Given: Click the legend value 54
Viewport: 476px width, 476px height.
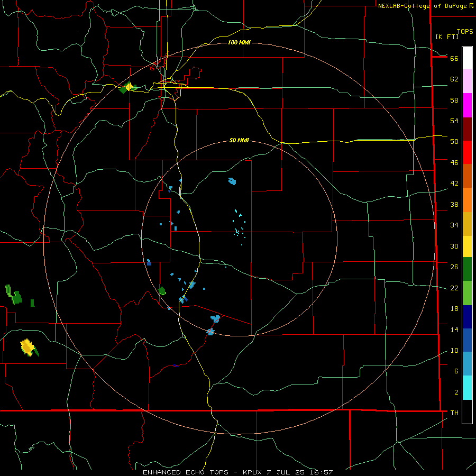Looking at the screenshot, I should [454, 121].
